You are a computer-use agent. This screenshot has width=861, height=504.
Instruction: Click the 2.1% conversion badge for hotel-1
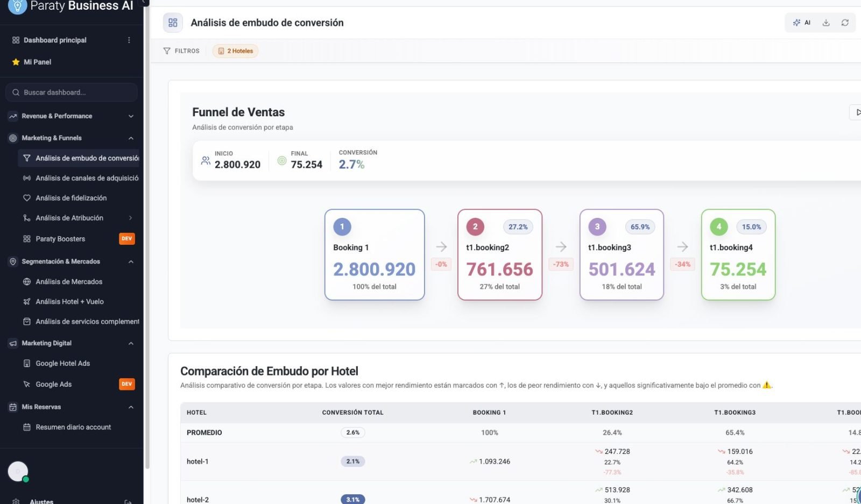tap(353, 462)
